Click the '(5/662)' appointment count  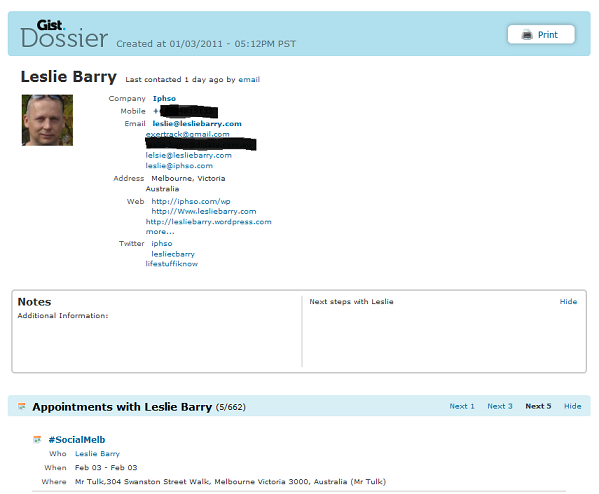(231, 407)
